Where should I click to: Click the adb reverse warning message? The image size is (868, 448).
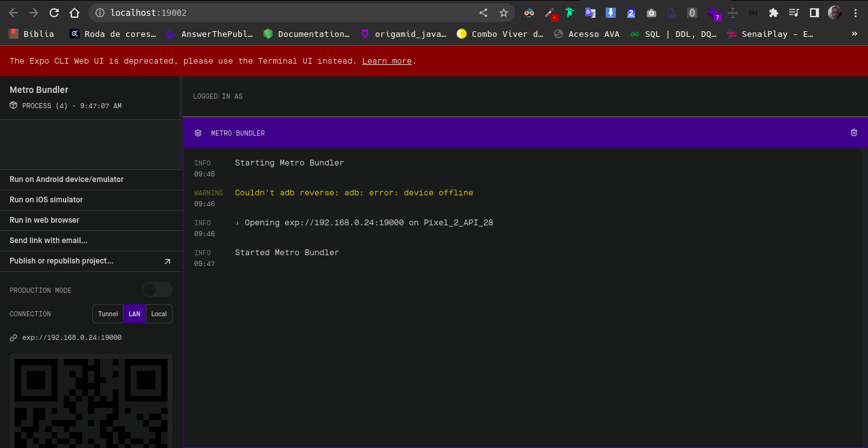[x=354, y=193]
